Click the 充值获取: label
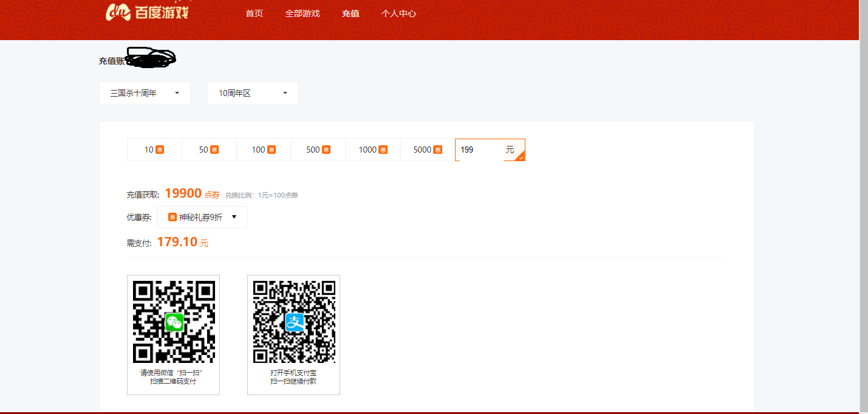 click(x=143, y=195)
